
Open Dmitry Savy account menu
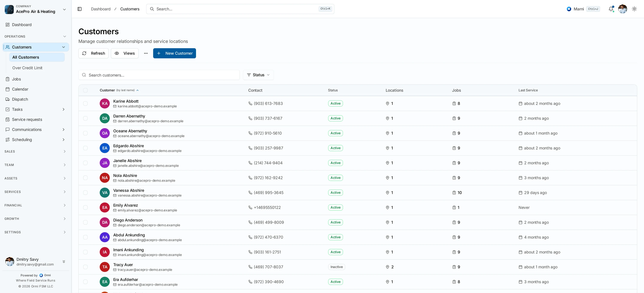coord(35,262)
